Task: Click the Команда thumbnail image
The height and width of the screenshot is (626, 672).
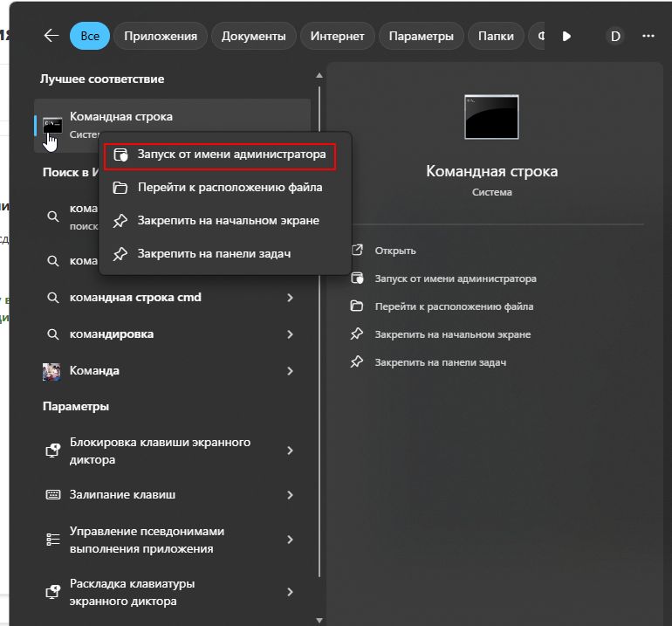Action: [51, 372]
